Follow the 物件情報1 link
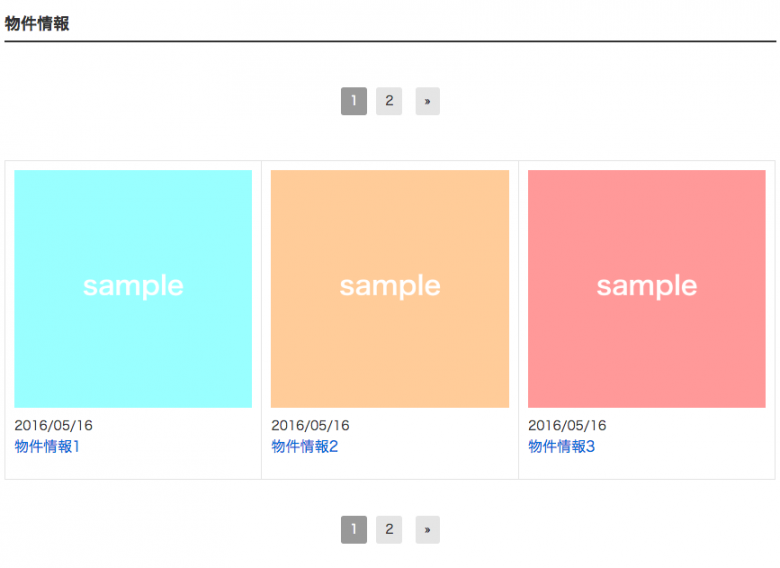 click(x=47, y=446)
